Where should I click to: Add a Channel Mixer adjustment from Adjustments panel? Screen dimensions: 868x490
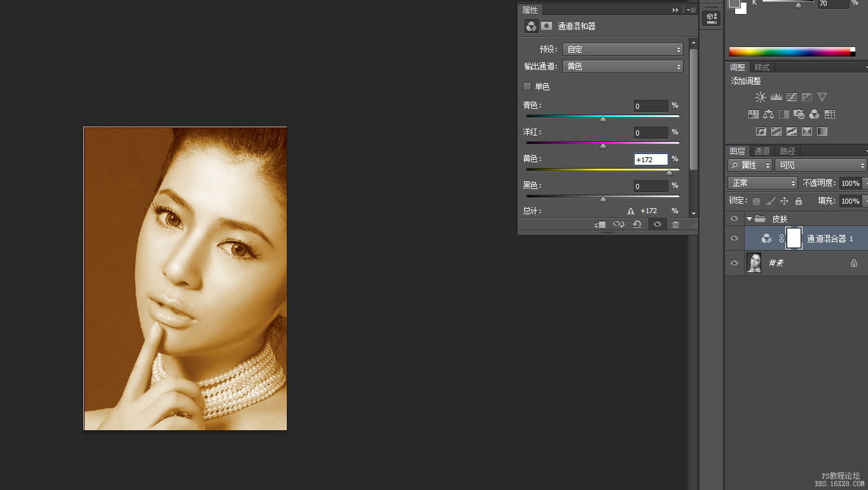click(x=814, y=115)
